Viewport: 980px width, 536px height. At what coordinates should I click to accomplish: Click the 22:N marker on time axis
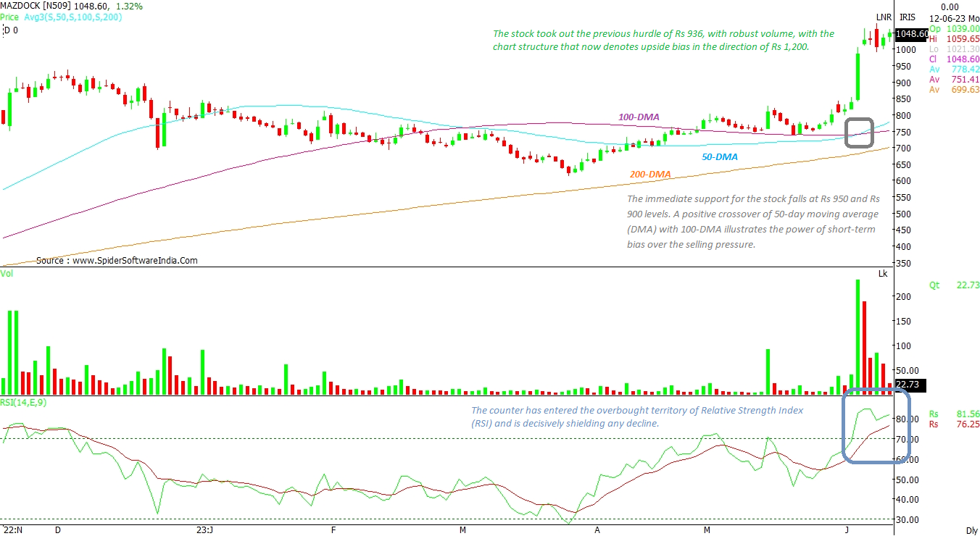[x=12, y=529]
